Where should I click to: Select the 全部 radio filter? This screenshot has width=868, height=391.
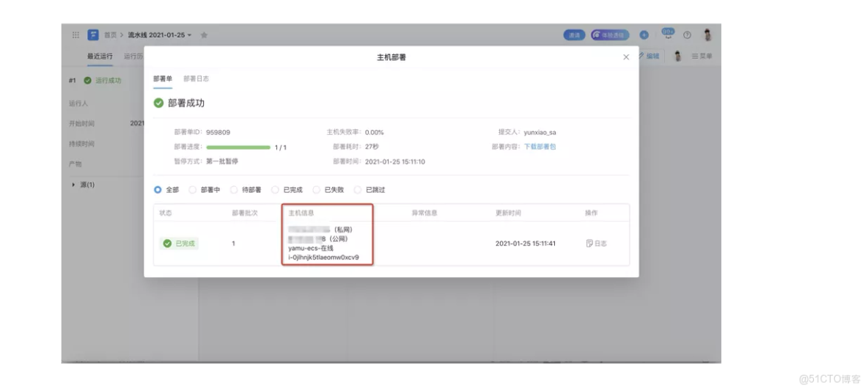pyautogui.click(x=158, y=189)
